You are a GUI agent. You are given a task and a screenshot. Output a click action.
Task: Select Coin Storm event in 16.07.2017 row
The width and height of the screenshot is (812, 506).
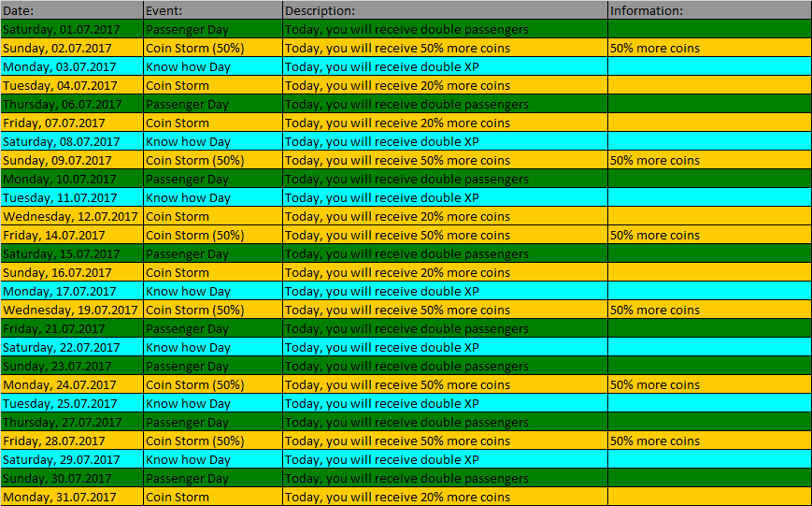[x=213, y=273]
